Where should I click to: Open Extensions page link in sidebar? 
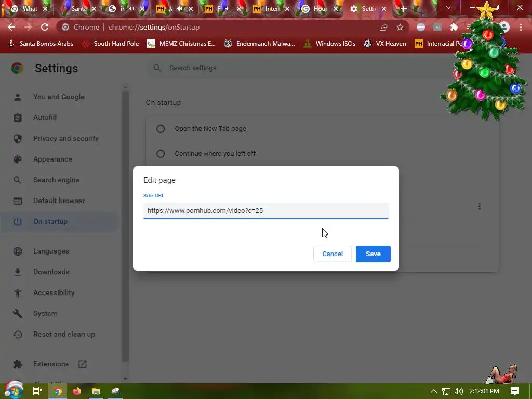pyautogui.click(x=51, y=364)
